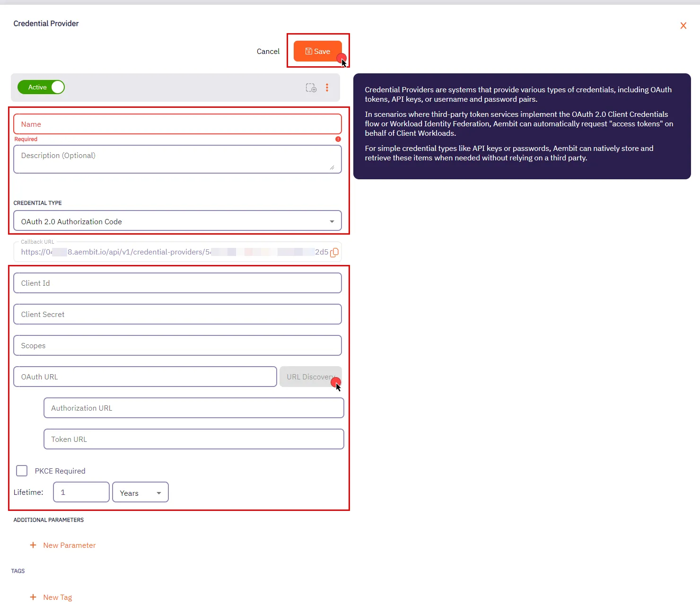The height and width of the screenshot is (615, 700).
Task: Click Cancel to discard changes
Action: pyautogui.click(x=268, y=51)
